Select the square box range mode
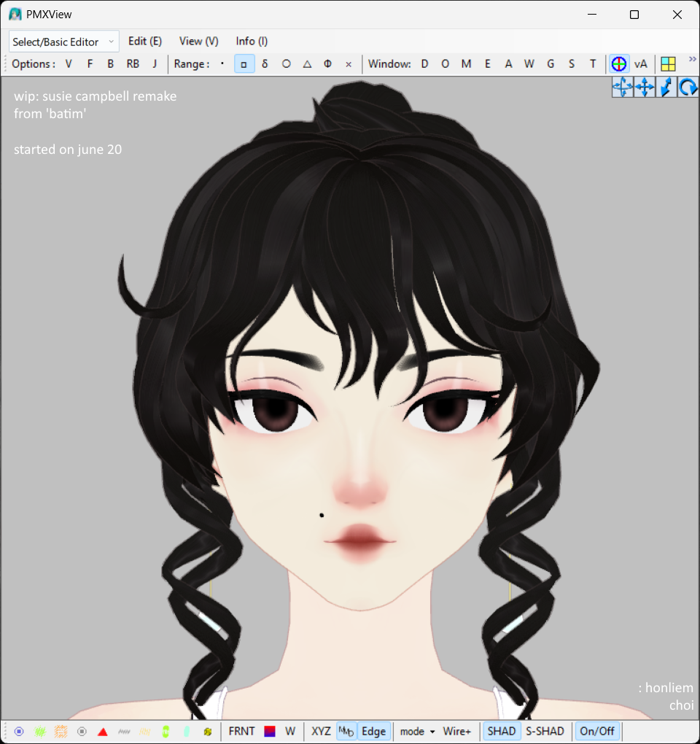The width and height of the screenshot is (700, 744). 244,64
